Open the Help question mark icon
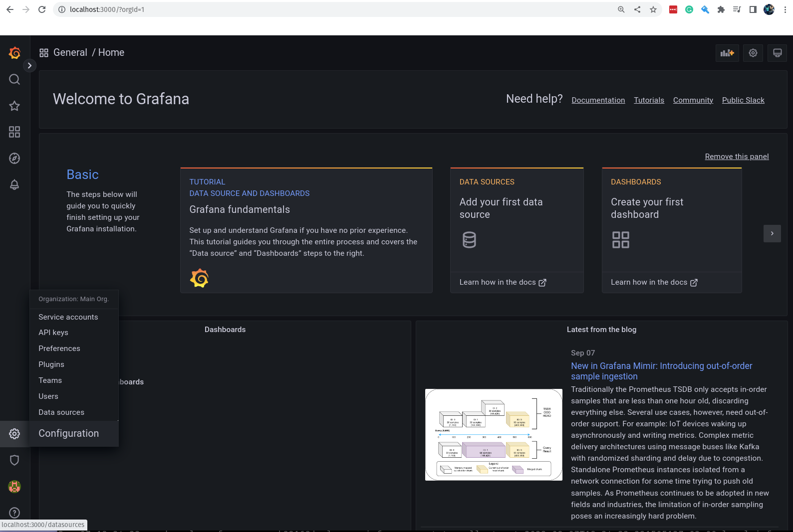The image size is (793, 532). [x=14, y=513]
